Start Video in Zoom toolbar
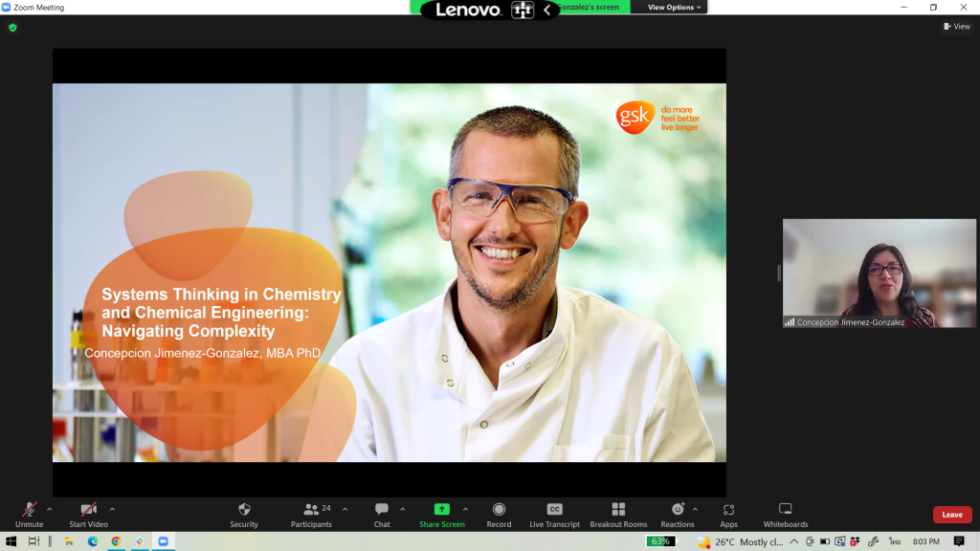The width and height of the screenshot is (980, 551). click(88, 515)
